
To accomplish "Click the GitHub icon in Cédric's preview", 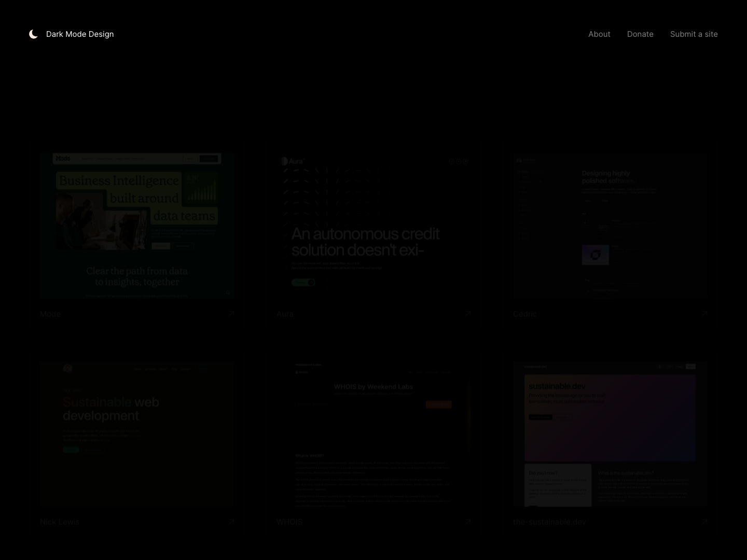I will pyautogui.click(x=596, y=255).
